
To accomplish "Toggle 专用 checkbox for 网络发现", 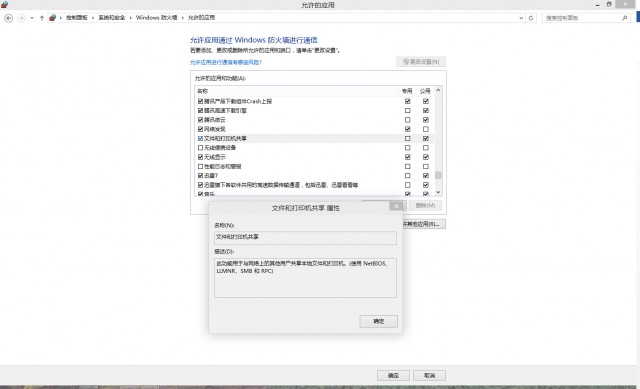I will pos(407,129).
